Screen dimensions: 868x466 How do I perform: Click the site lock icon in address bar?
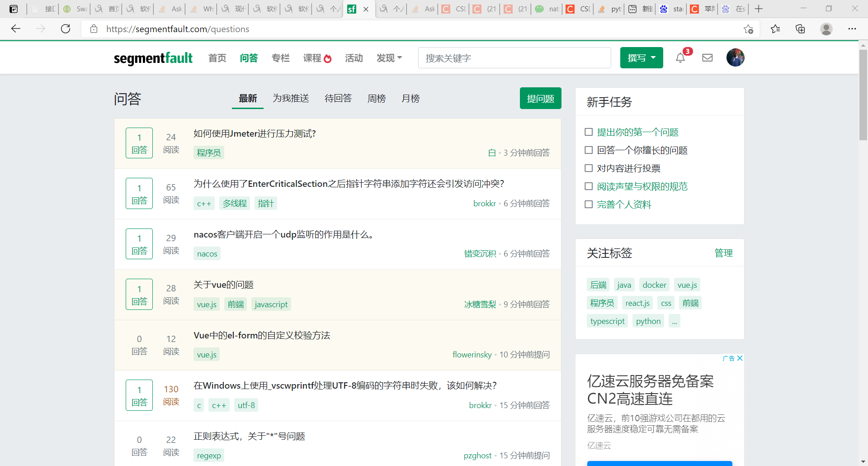point(94,29)
